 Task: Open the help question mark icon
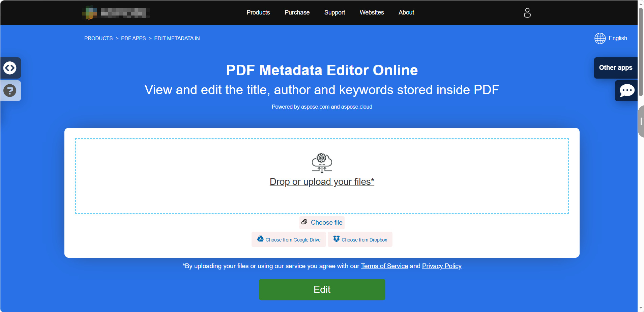(x=10, y=90)
